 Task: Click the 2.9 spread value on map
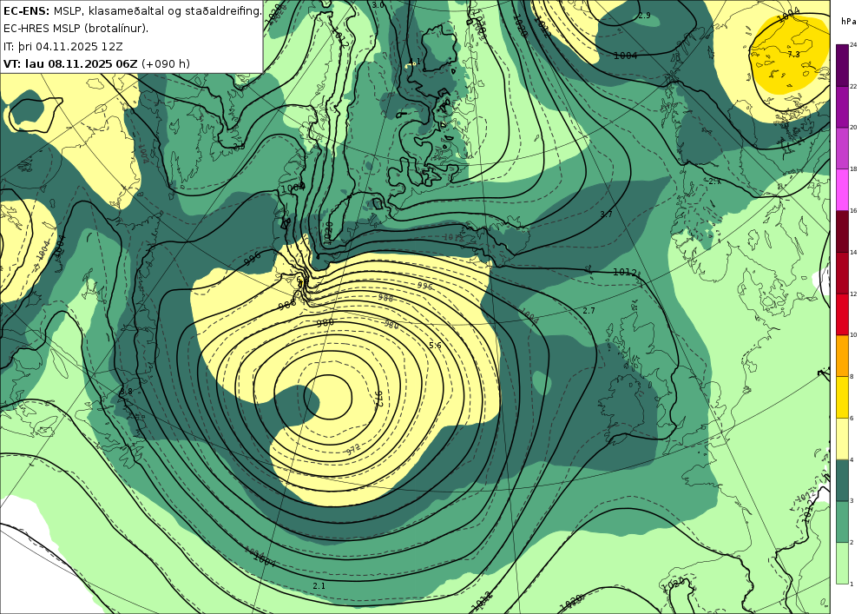[x=644, y=16]
